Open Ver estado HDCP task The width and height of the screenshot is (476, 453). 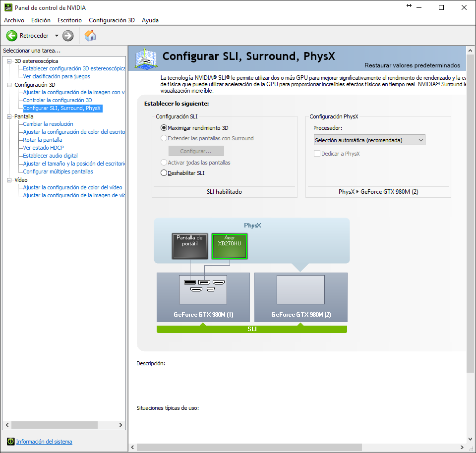coord(44,148)
